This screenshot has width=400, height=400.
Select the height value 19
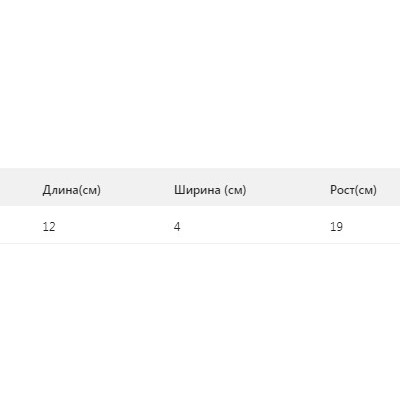[336, 227]
